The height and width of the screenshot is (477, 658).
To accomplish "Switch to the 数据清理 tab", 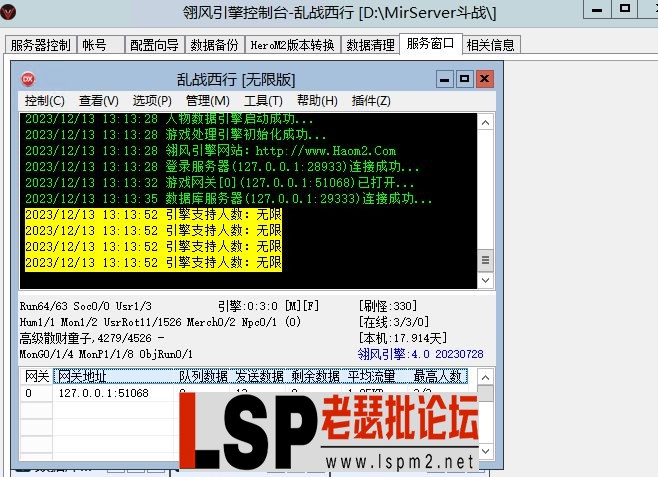I will [371, 44].
